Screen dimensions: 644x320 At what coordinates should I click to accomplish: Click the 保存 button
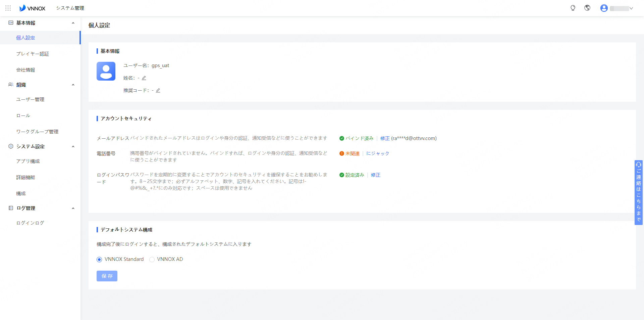click(107, 276)
